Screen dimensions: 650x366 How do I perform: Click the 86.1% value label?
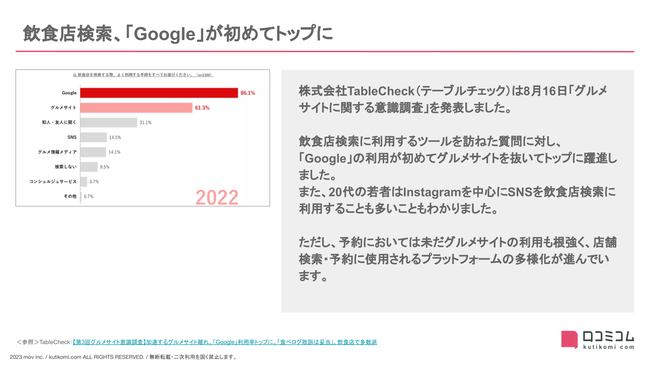[x=248, y=93]
